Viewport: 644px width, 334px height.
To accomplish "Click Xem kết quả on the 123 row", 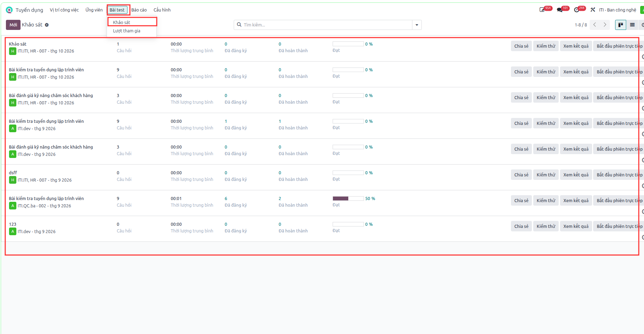I will point(576,226).
